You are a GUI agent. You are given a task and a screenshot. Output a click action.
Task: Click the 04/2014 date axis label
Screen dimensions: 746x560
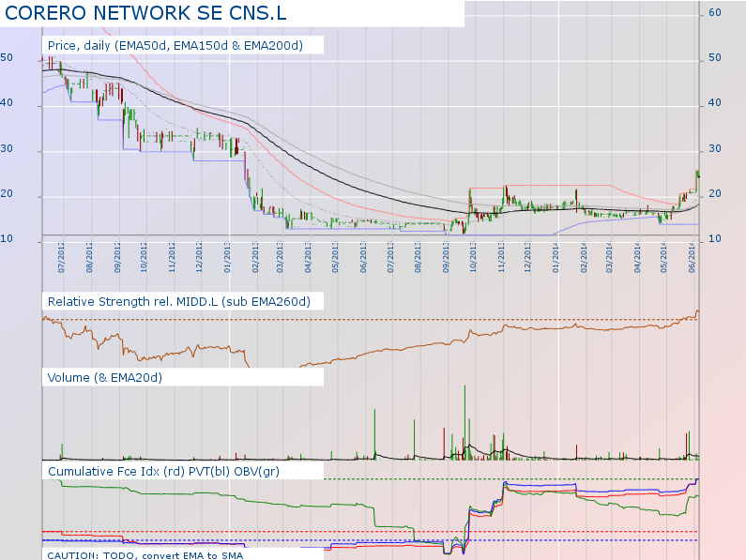pyautogui.click(x=637, y=257)
